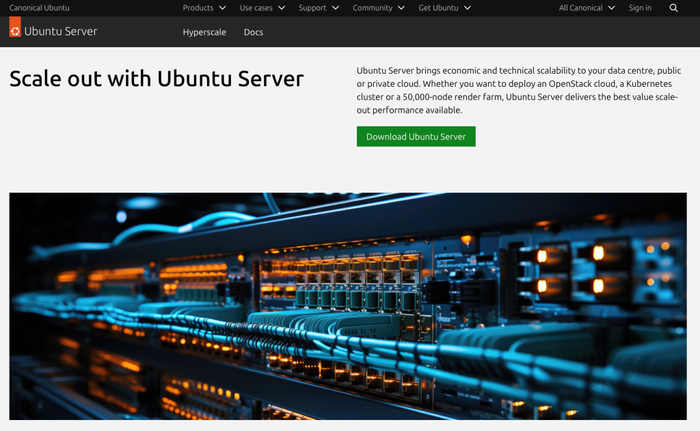
Task: Open the All Canonical dropdown
Action: 585,8
